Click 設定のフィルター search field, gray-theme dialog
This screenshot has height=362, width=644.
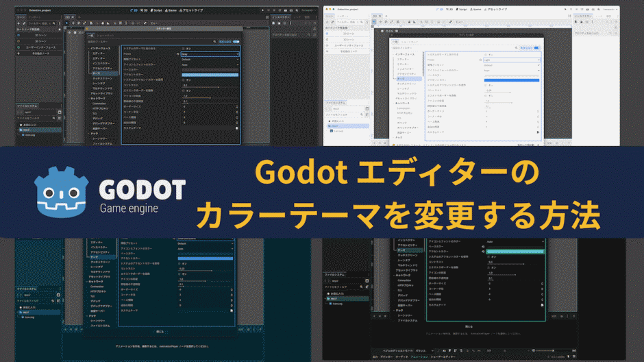(152, 42)
